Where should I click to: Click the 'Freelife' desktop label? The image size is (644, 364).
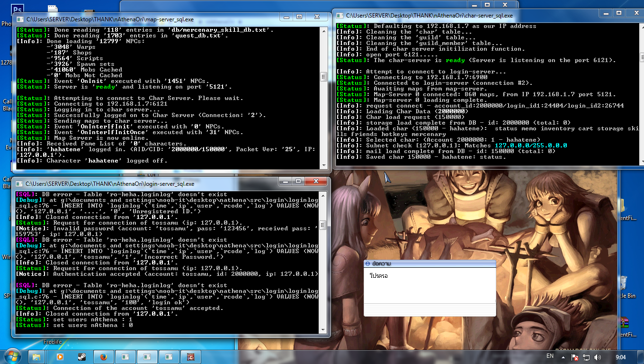(53, 342)
